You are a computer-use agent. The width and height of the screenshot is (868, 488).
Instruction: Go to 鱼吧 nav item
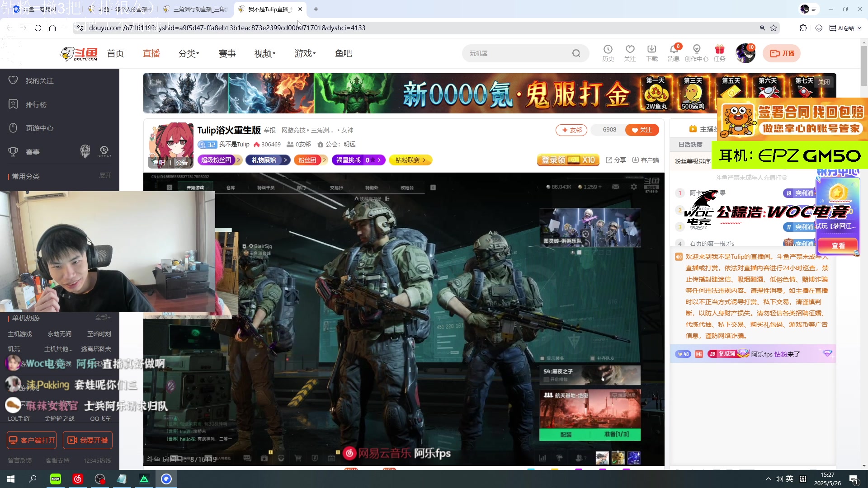point(344,53)
